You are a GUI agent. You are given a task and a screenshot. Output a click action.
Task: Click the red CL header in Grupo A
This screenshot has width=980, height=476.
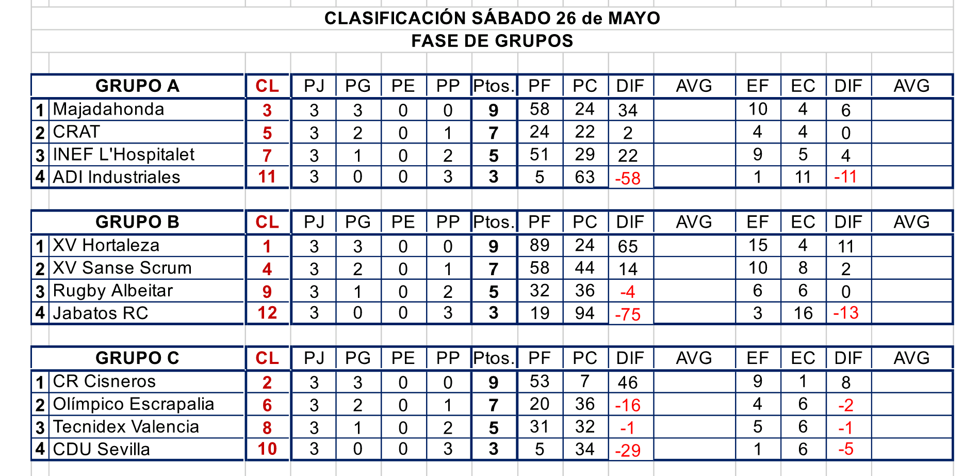(267, 86)
